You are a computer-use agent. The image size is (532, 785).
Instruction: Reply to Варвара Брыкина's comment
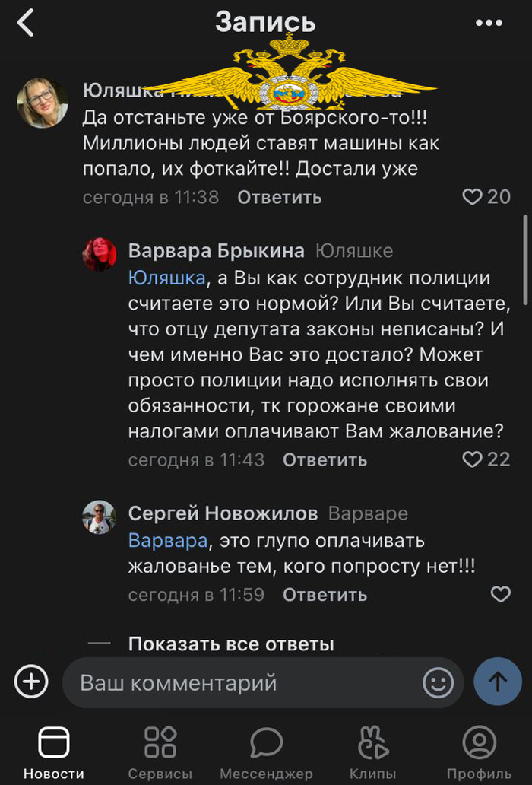[x=325, y=460]
